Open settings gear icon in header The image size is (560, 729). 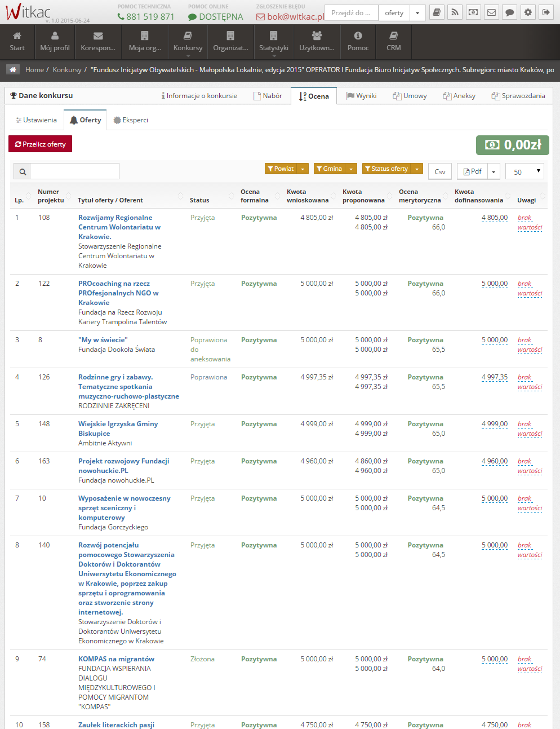pos(528,12)
